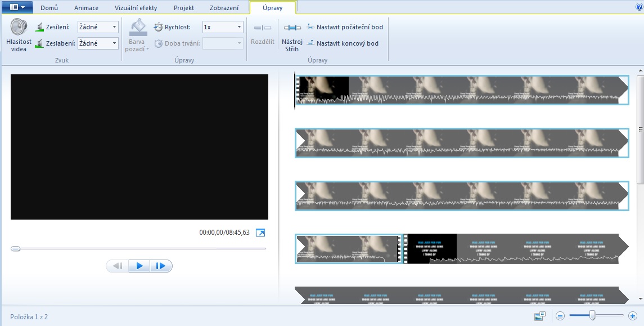
Task: Click the Rozdělit split tool
Action: [263, 34]
